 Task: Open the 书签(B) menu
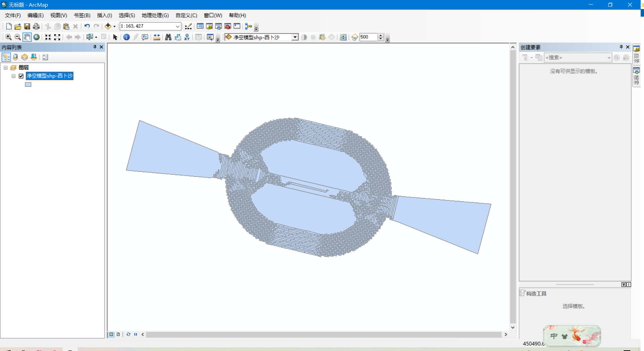82,15
